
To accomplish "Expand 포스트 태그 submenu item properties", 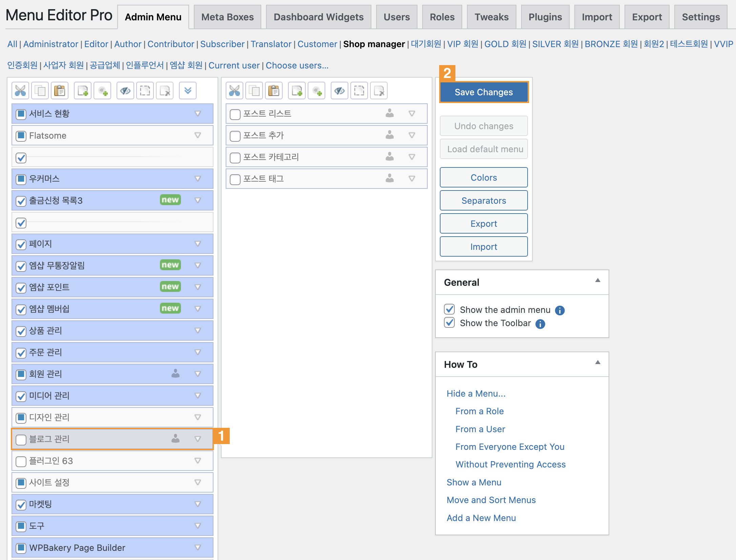I will [x=412, y=179].
